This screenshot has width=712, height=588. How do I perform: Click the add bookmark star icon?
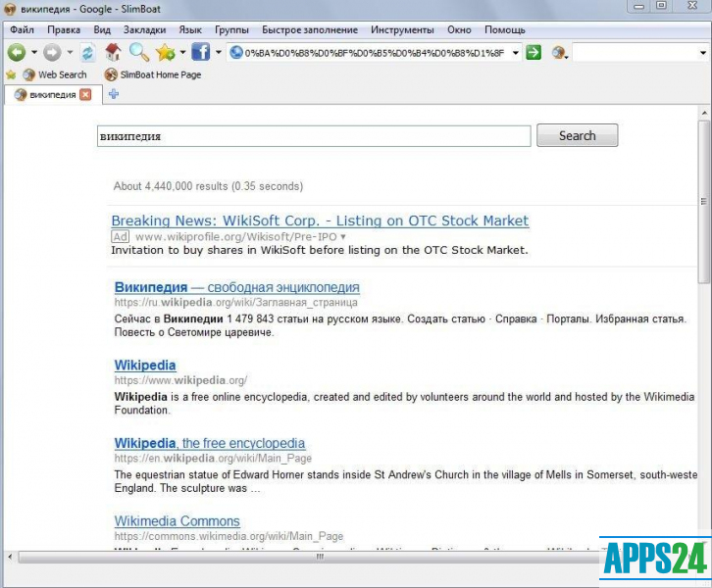tap(166, 53)
